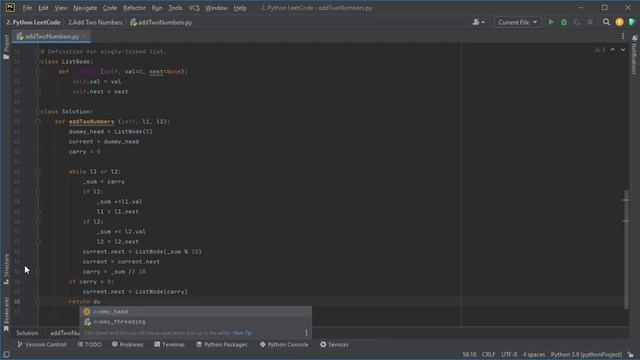
Task: Click the addTwoNumbers.py breadcrumb file
Action: (161, 22)
